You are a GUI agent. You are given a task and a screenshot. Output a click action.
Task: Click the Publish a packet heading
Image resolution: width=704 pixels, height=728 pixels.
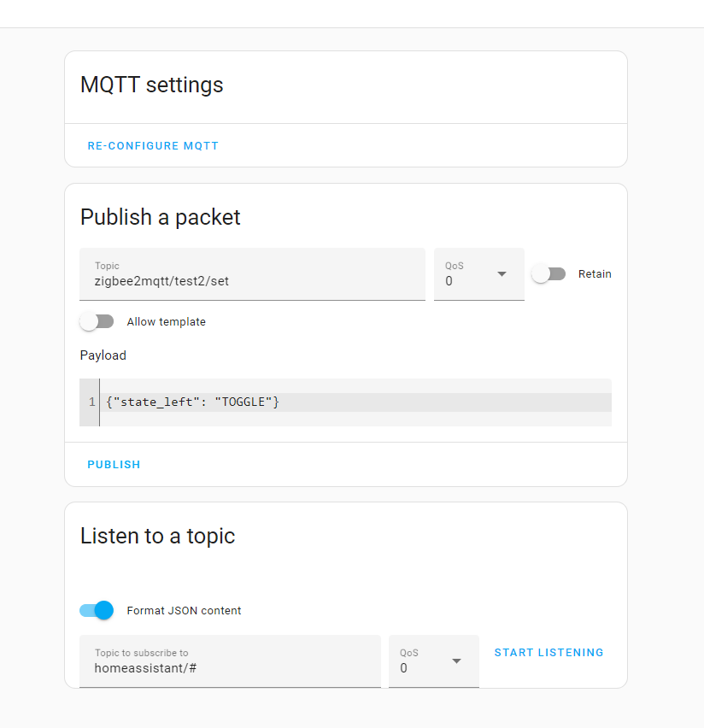click(161, 217)
